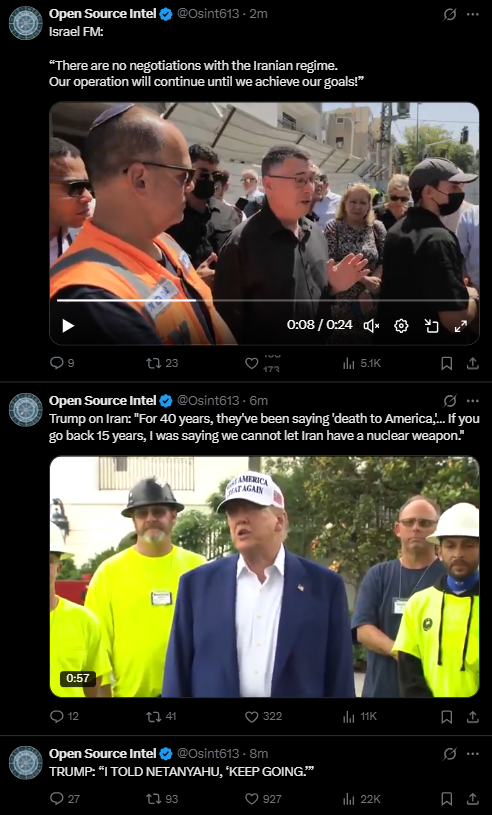Seek on first video's progress bar

tap(264, 300)
